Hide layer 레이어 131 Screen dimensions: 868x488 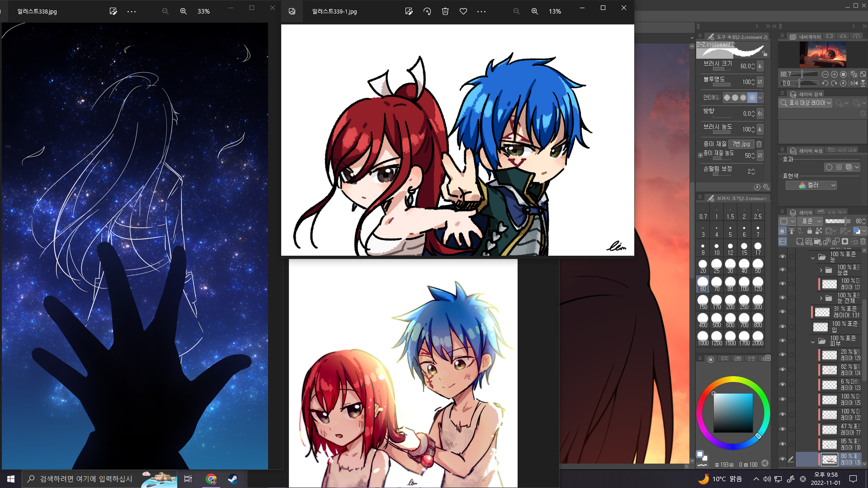(783, 312)
